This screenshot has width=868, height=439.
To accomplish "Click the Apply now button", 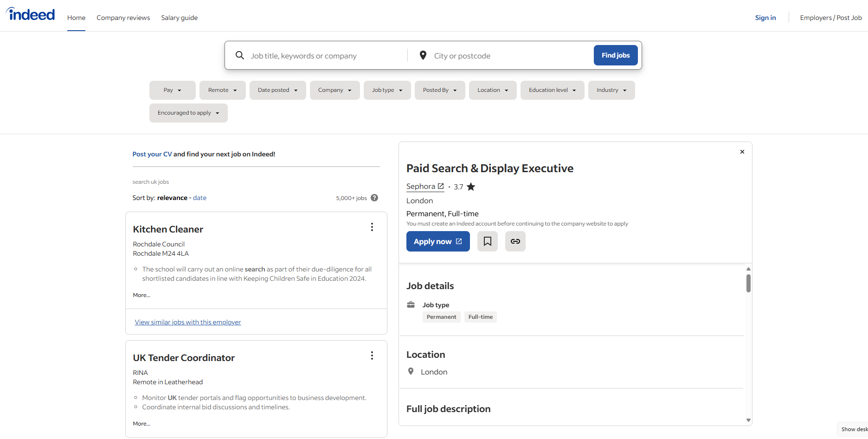I will click(x=438, y=241).
